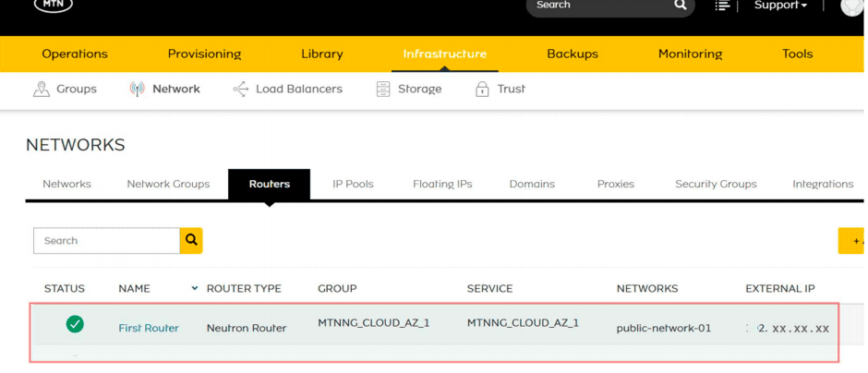Click the MTN logo
868x373 pixels.
tap(54, 5)
